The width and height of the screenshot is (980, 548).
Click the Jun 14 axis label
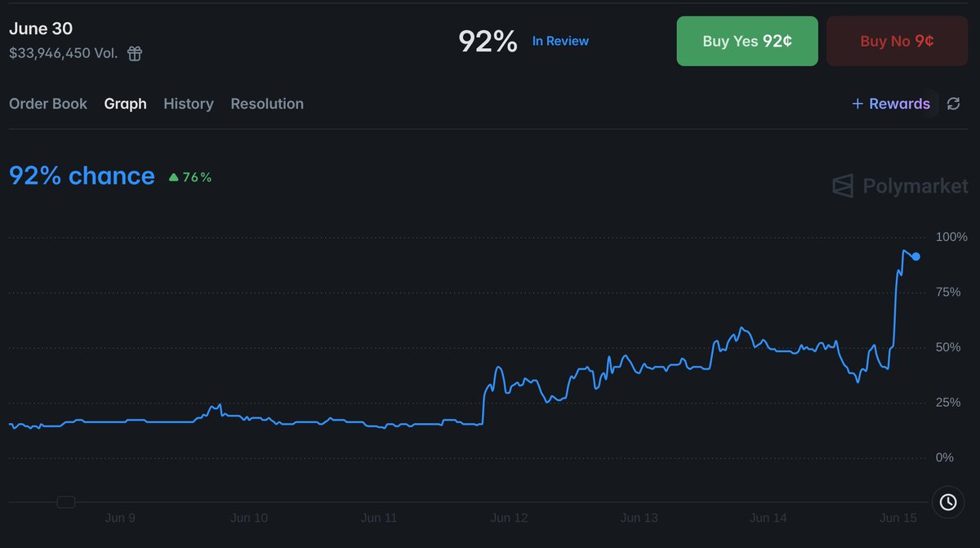coord(768,518)
